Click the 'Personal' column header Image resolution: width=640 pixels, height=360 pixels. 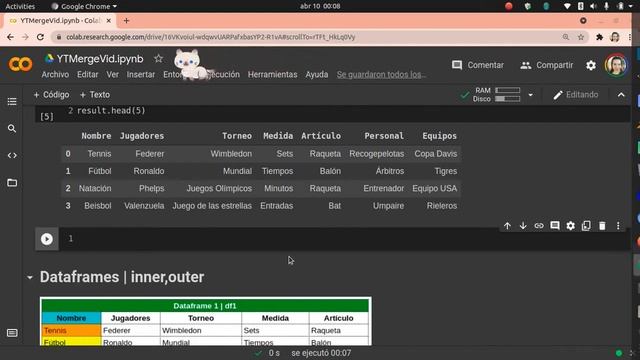click(384, 136)
